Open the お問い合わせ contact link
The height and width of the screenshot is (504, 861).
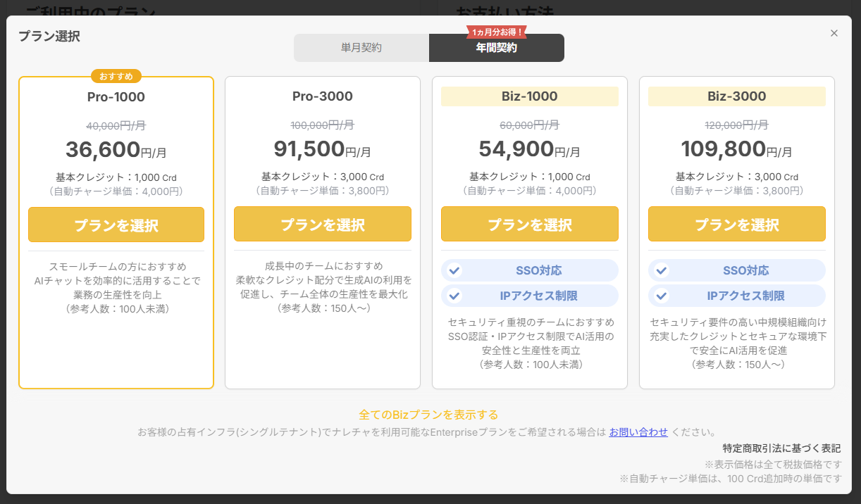[x=638, y=431]
